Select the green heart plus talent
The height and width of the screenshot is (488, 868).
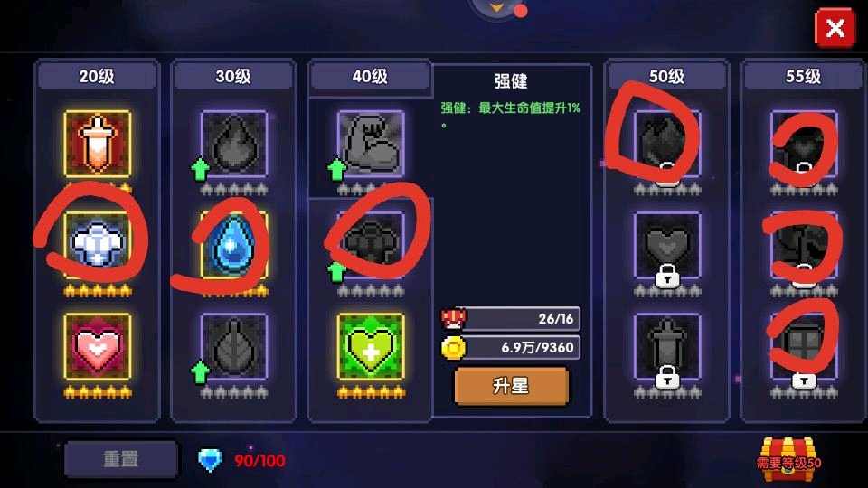coord(371,347)
